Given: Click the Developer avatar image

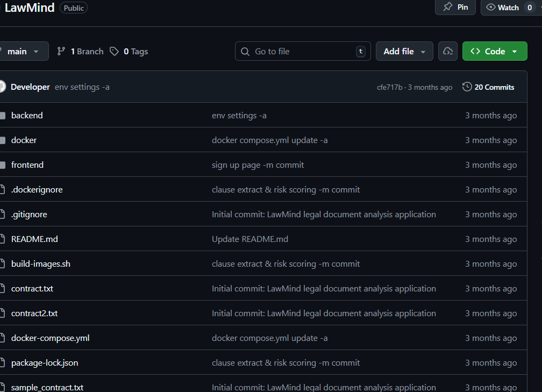Looking at the screenshot, I should pyautogui.click(x=2, y=87).
